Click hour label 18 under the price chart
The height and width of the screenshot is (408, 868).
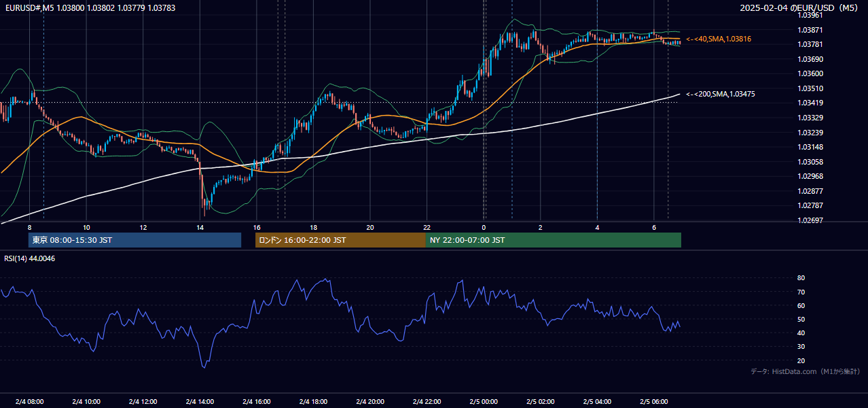coord(313,227)
